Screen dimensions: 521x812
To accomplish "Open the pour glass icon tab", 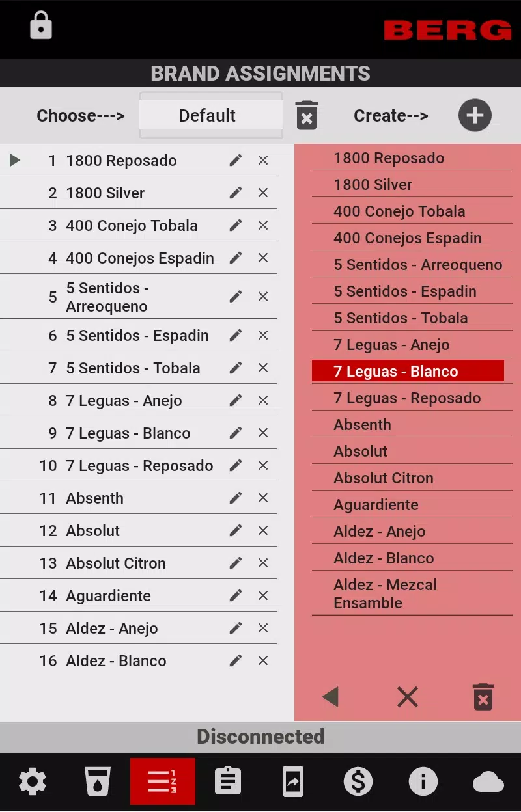I will [x=98, y=781].
